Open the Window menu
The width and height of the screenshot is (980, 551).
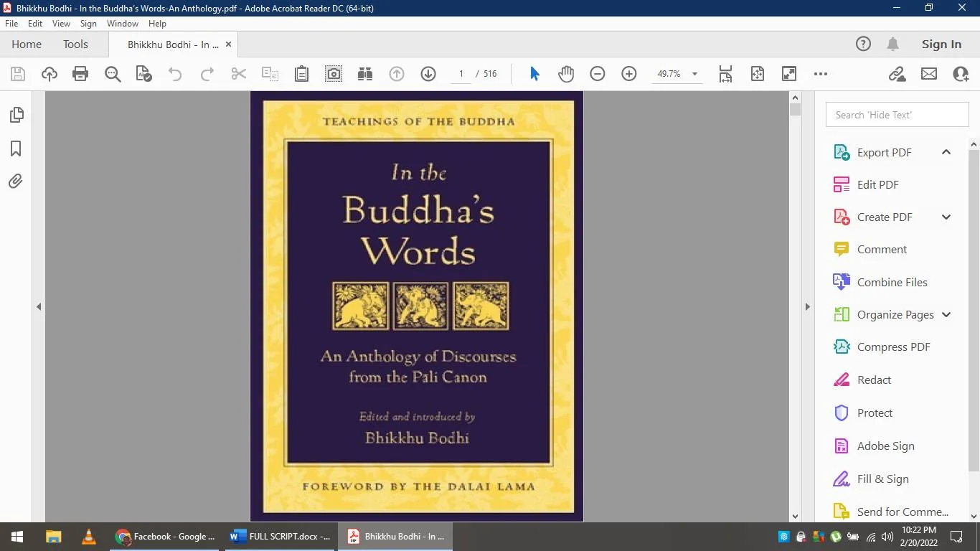click(x=123, y=24)
